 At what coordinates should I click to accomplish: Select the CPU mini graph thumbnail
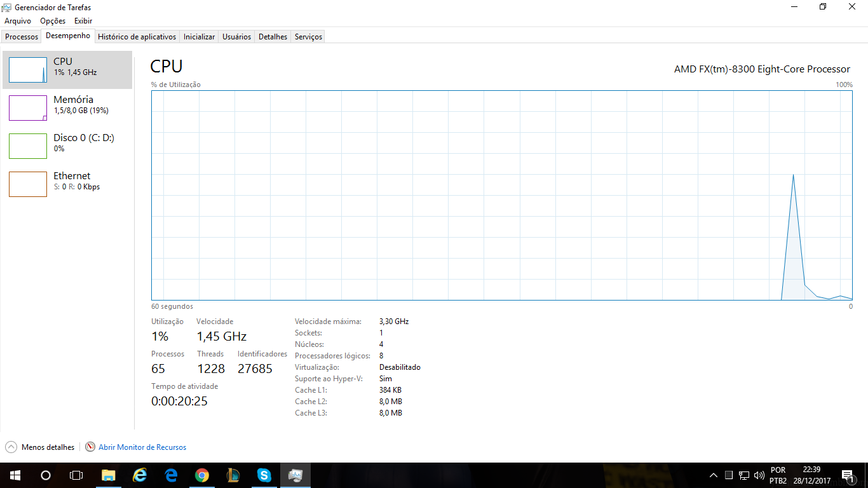[28, 70]
